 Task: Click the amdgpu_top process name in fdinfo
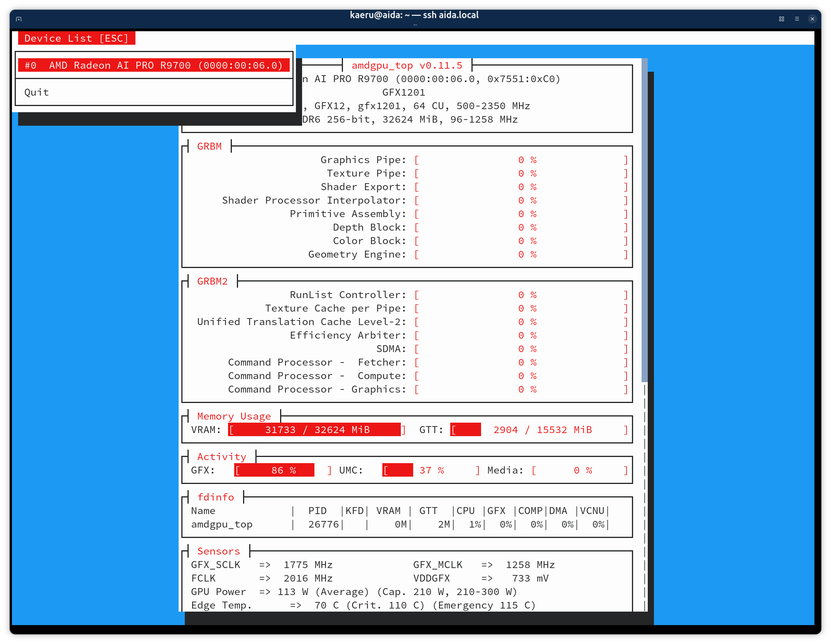[x=222, y=524]
